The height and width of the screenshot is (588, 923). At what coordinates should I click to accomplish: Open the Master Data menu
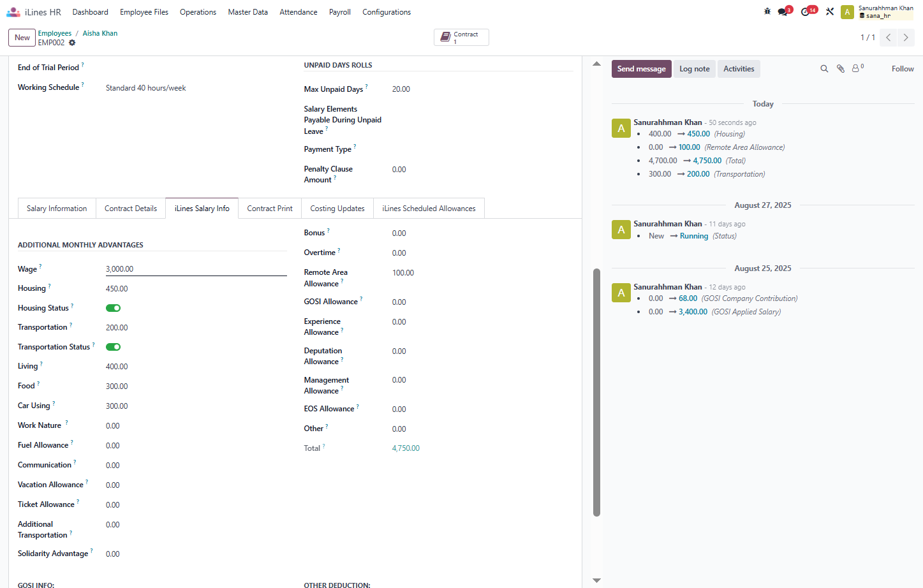click(247, 12)
